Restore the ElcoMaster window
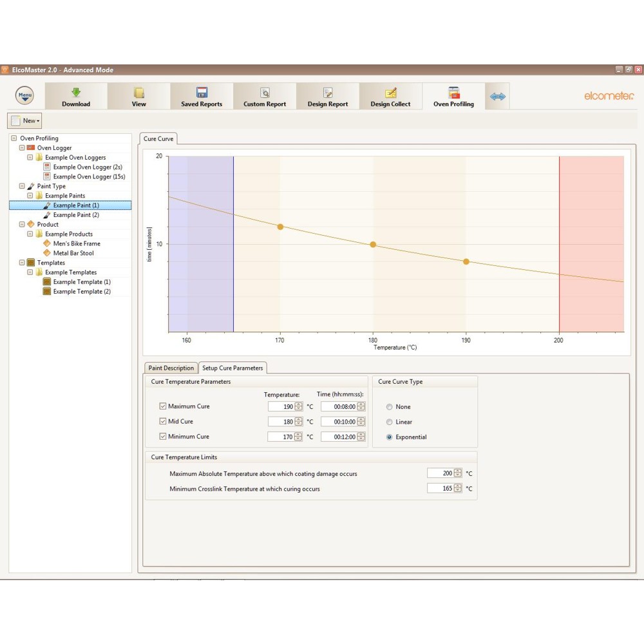 629,70
